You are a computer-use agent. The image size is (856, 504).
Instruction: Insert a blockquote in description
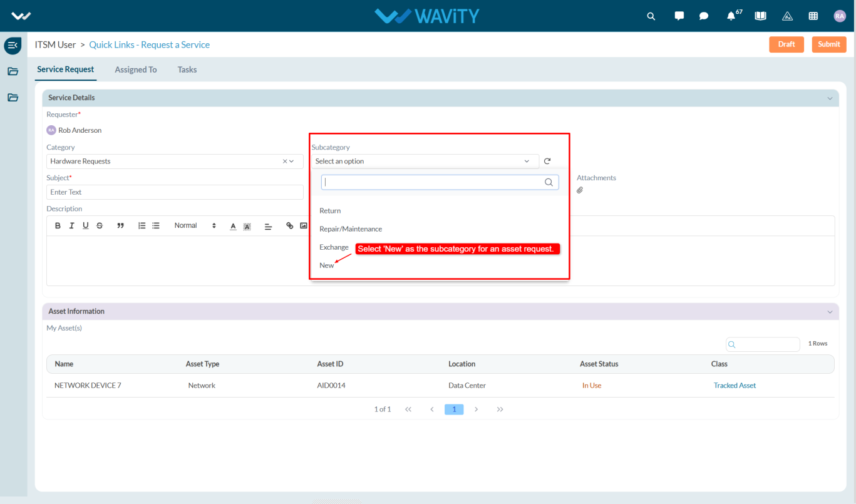click(x=120, y=225)
